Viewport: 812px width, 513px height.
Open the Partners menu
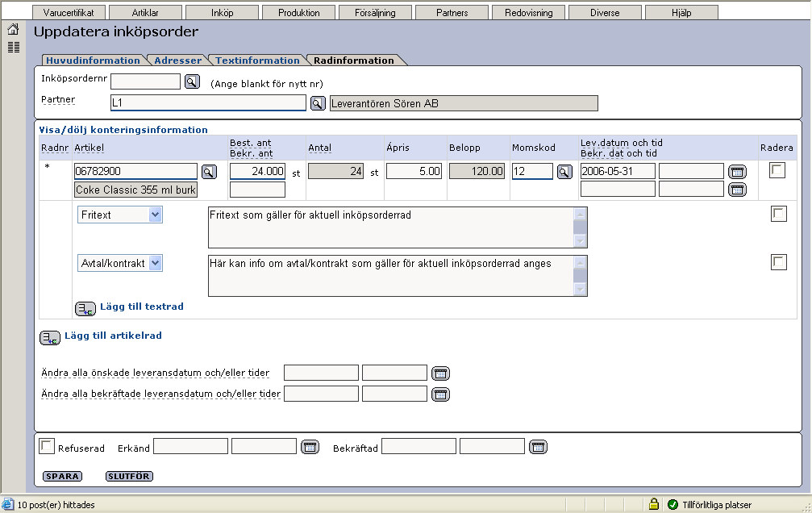pyautogui.click(x=452, y=12)
